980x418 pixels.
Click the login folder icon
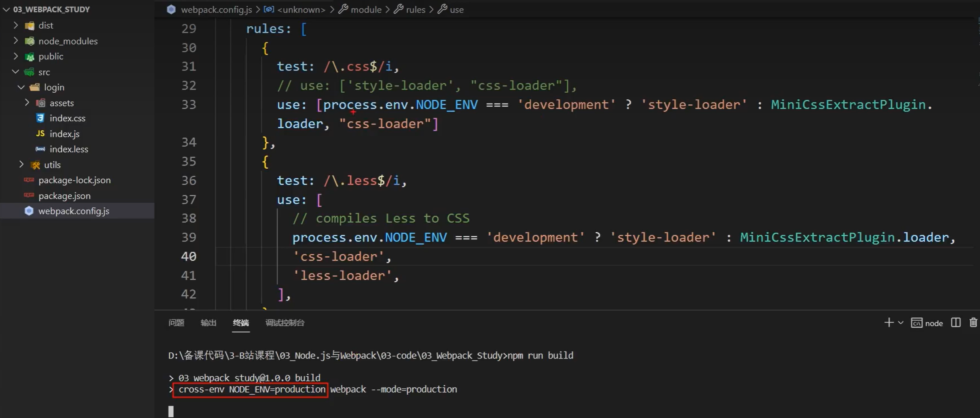(35, 87)
